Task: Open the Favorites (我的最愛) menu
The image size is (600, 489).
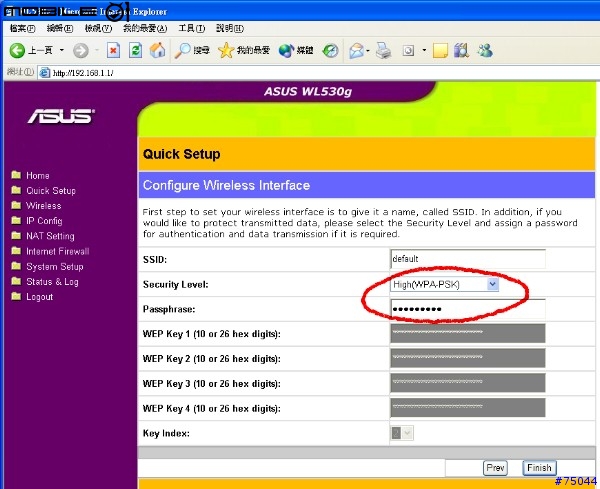Action: [145, 28]
